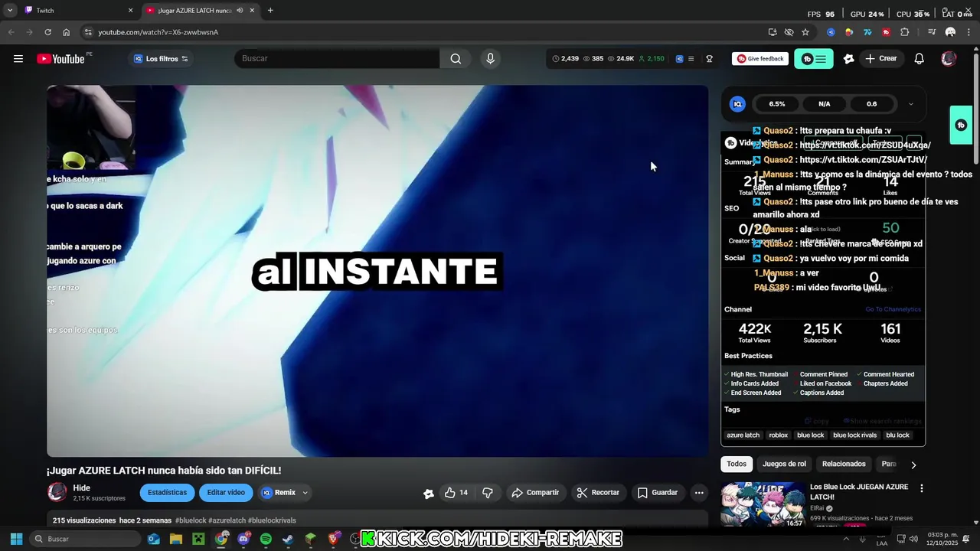
Task: Bookmark this page with star
Action: click(x=805, y=32)
